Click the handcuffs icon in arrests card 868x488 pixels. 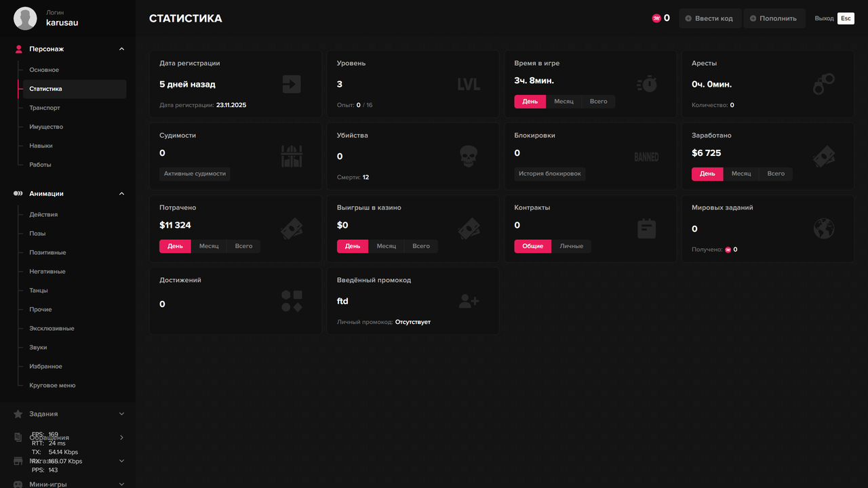coord(824,84)
